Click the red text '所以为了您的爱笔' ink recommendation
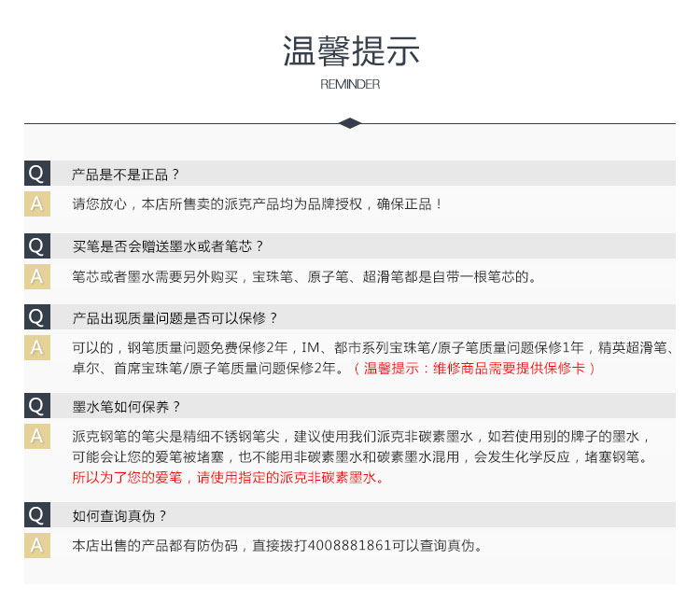700x602 pixels. pyautogui.click(x=228, y=478)
